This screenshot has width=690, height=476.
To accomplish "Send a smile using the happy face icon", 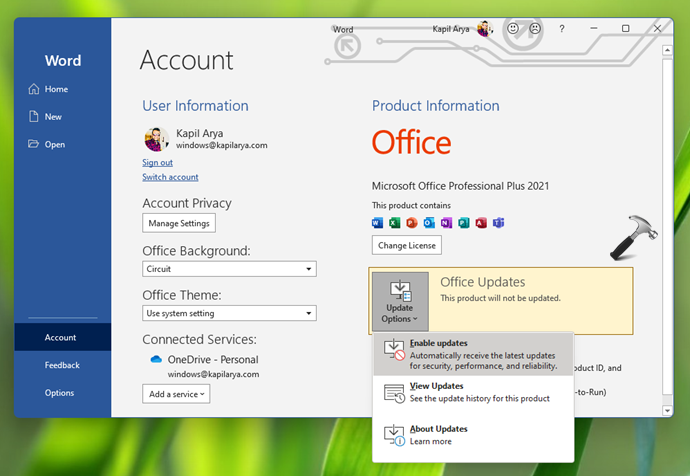I will click(x=514, y=29).
